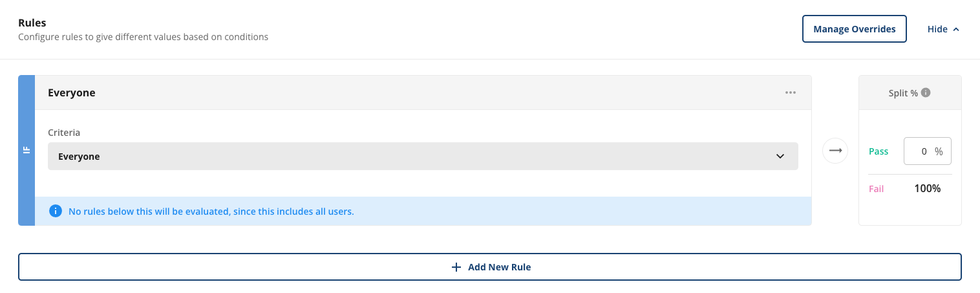980x293 pixels.
Task: Click the Add New Rule button
Action: (x=490, y=266)
